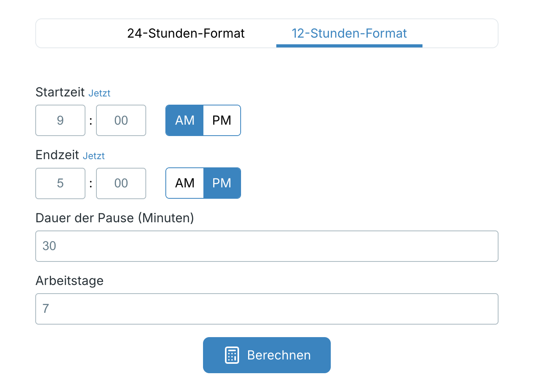Select the Endzeit minutes field showing 00
The image size is (533, 392).
click(121, 183)
